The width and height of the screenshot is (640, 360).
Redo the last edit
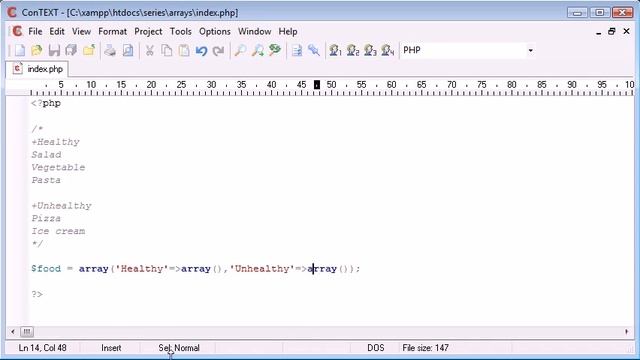(x=219, y=51)
